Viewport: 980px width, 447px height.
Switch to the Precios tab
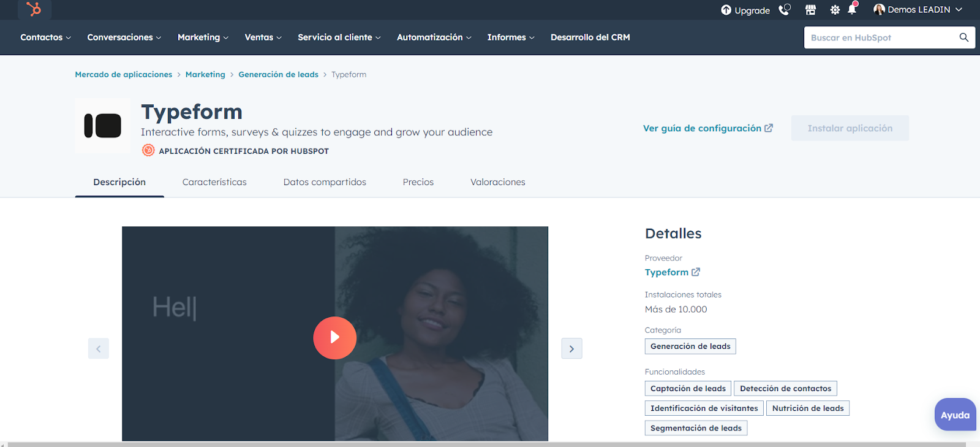(418, 182)
